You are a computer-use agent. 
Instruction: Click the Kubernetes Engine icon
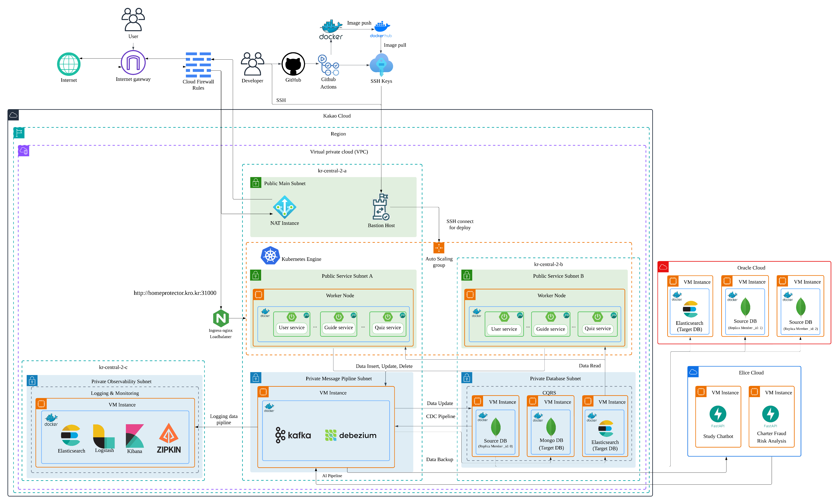[270, 256]
